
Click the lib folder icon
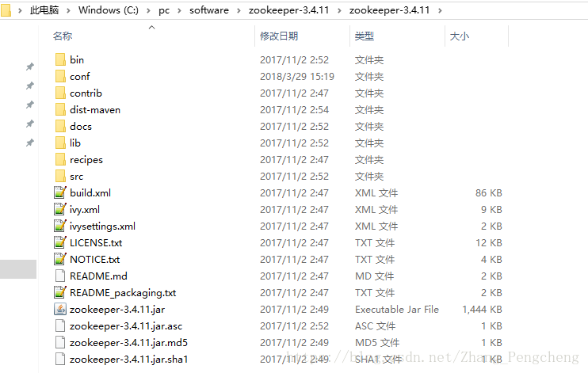pyautogui.click(x=60, y=143)
